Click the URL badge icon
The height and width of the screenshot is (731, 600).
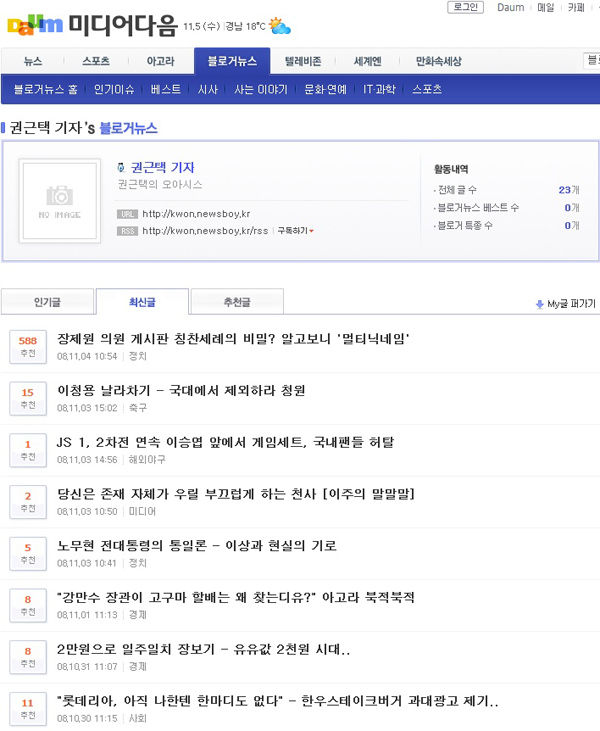(x=127, y=214)
